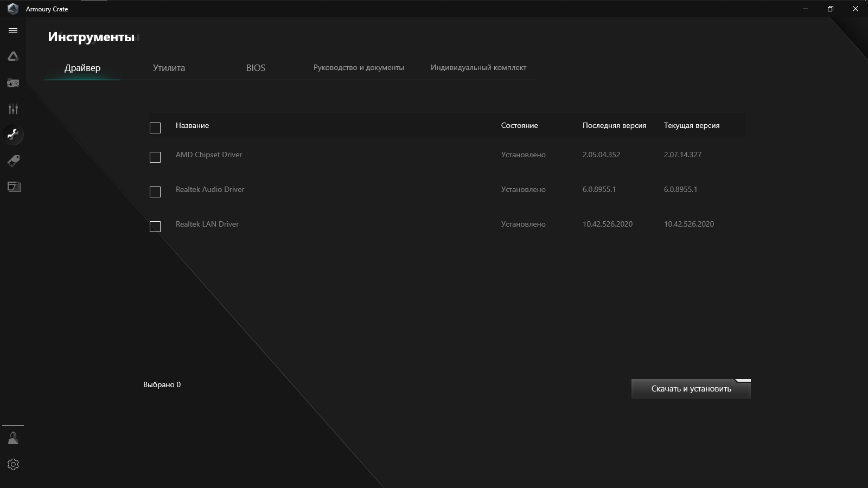This screenshot has height=488, width=868.
Task: Click the latest version value 2.05.04.352
Action: [x=601, y=155]
